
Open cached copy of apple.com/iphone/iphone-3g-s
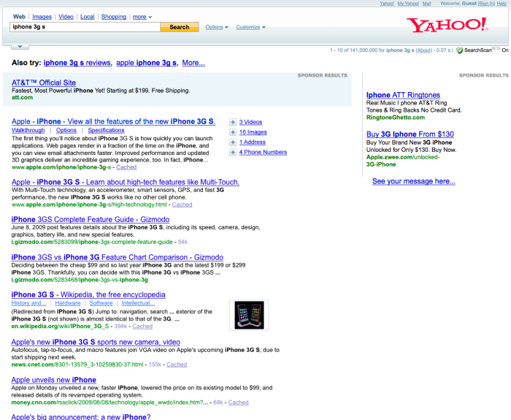(126, 167)
